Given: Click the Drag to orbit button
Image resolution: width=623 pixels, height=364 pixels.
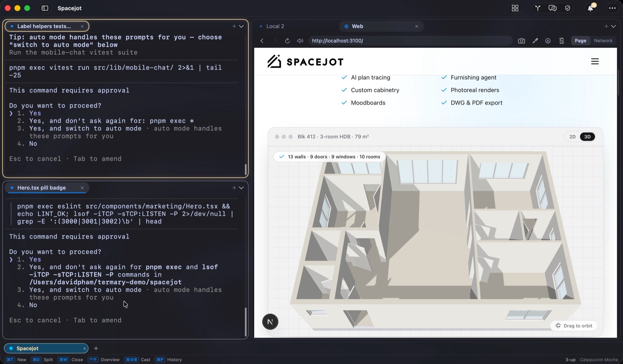Looking at the screenshot, I should 574,326.
